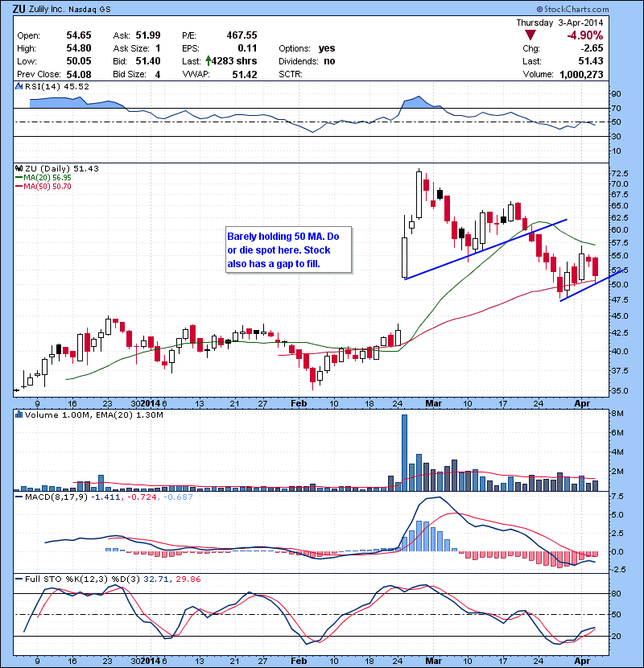Click the Bid price 51.40
644x668 pixels.
pos(148,61)
